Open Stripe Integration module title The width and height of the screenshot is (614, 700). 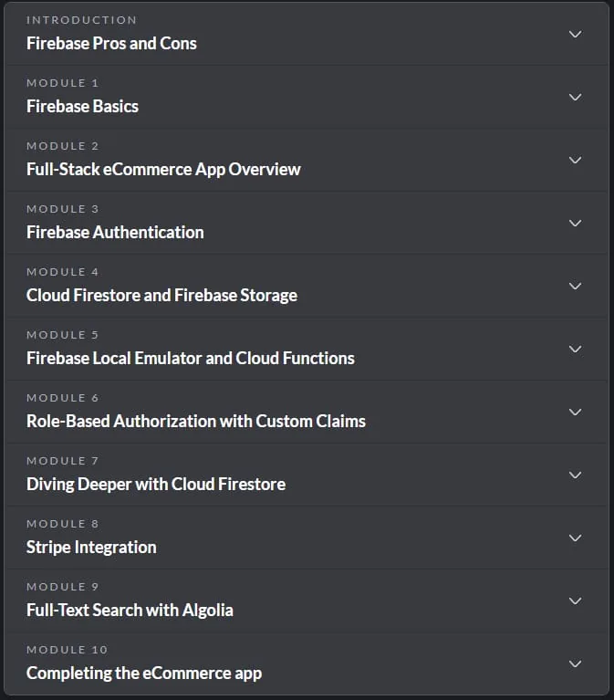(x=91, y=548)
